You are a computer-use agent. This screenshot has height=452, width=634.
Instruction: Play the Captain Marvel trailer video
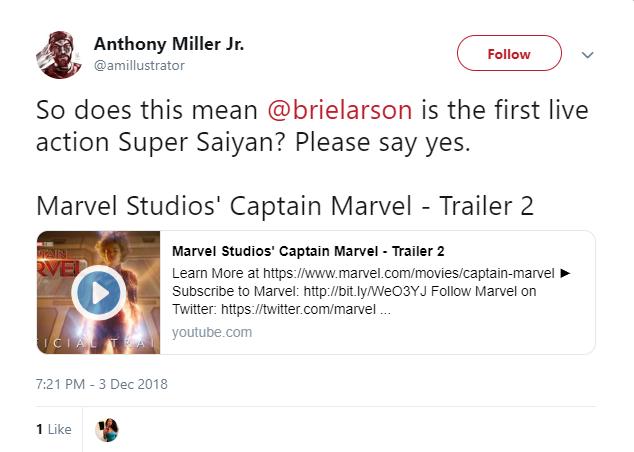98,292
